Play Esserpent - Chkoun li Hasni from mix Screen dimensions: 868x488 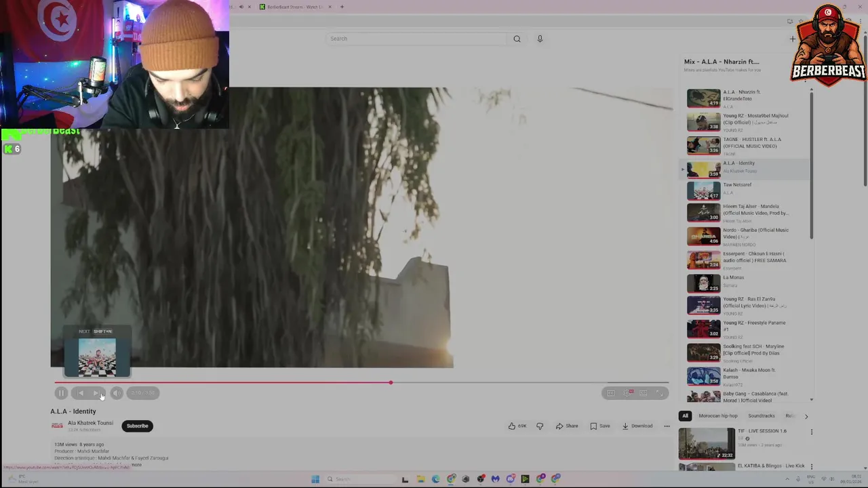click(x=746, y=260)
